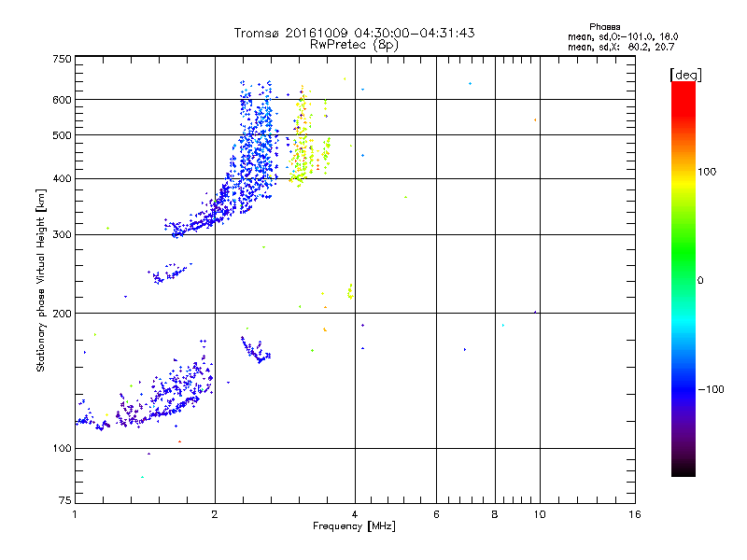Click the -100 colorbar tick label
The width and height of the screenshot is (747, 560).
(711, 389)
